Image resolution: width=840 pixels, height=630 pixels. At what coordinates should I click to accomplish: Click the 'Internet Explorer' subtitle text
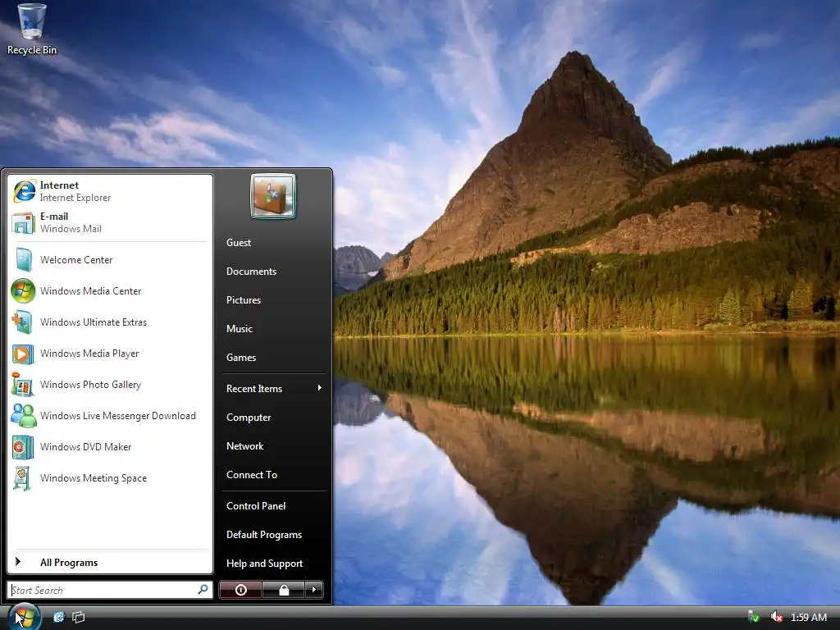(x=75, y=198)
